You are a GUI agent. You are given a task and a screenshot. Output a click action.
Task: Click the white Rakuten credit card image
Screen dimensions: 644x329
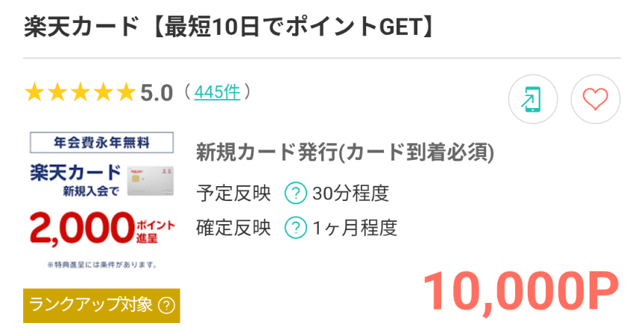151,181
